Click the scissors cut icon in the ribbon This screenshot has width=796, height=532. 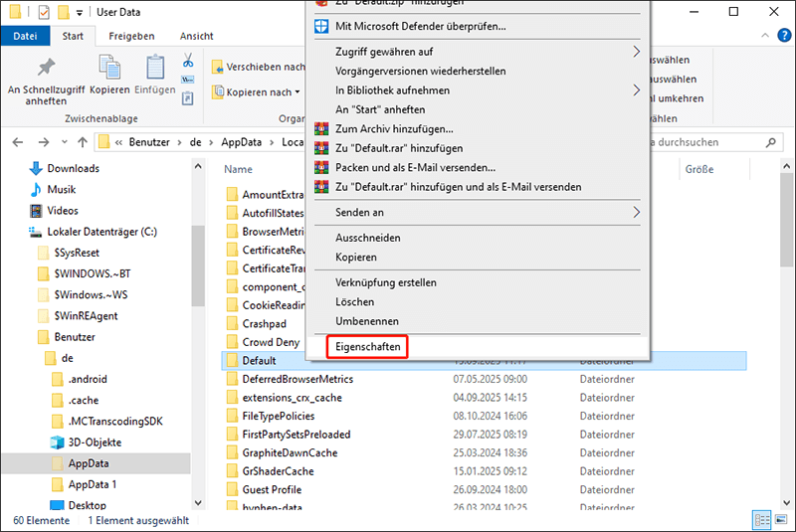187,60
